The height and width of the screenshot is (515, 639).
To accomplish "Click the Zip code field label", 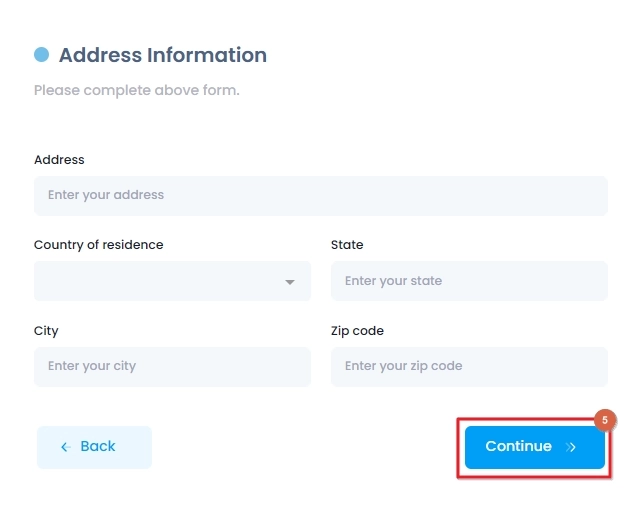I will coord(357,331).
